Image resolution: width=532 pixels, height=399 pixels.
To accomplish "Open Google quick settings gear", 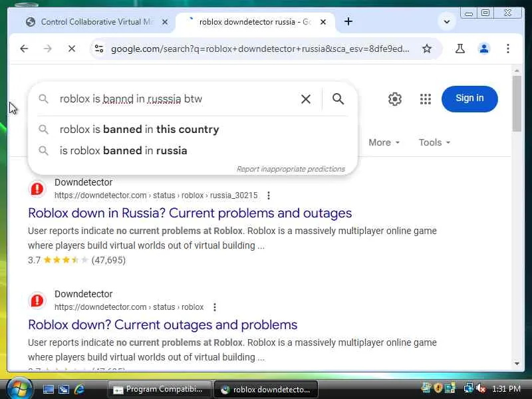I will tap(394, 99).
